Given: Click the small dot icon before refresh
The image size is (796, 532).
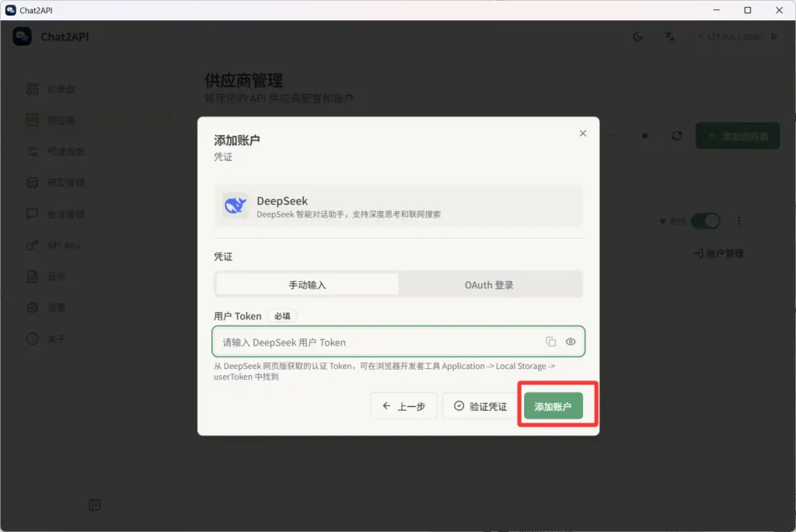Looking at the screenshot, I should coord(644,135).
